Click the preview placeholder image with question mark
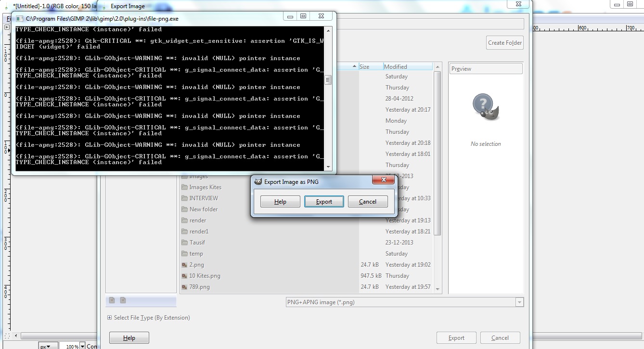The height and width of the screenshot is (349, 644). click(x=486, y=107)
